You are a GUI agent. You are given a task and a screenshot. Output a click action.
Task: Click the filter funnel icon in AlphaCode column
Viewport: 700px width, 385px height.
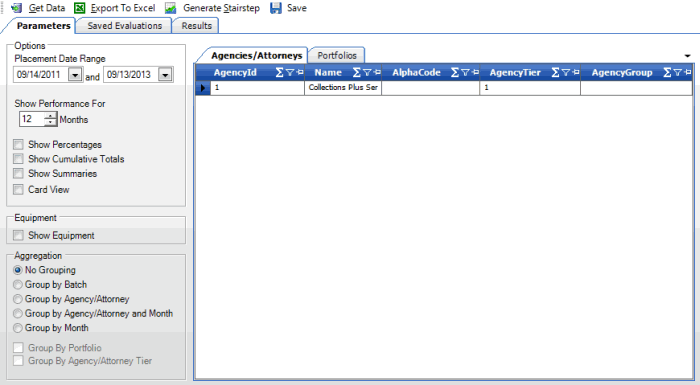pos(465,72)
